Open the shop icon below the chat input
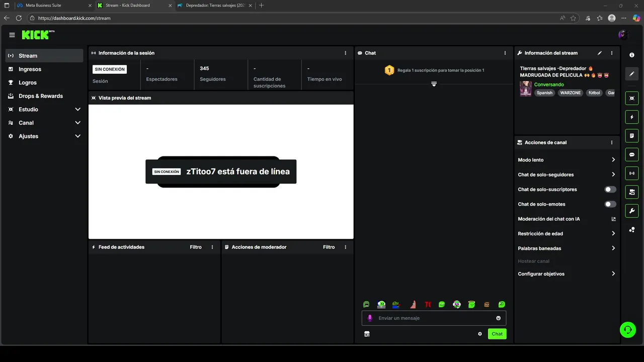This screenshot has width=644, height=362. 367,334
